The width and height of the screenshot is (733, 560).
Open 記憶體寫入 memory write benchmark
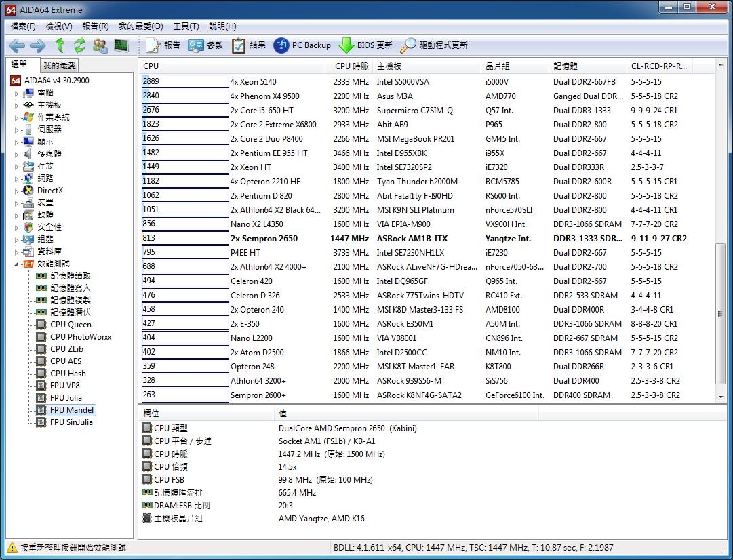70,288
